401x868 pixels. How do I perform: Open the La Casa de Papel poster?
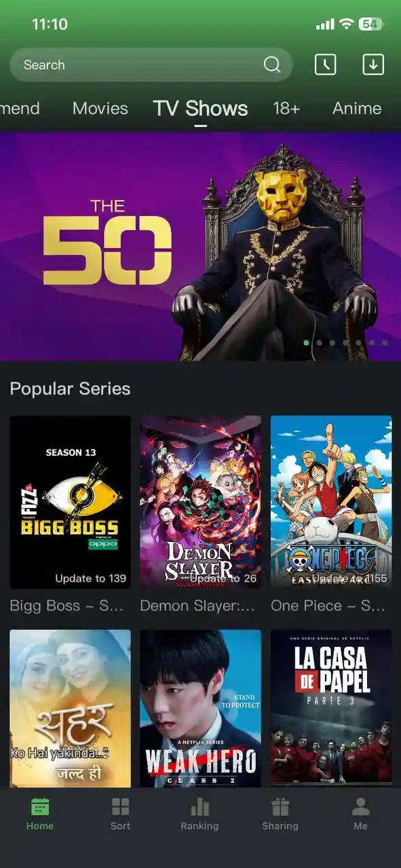(331, 709)
